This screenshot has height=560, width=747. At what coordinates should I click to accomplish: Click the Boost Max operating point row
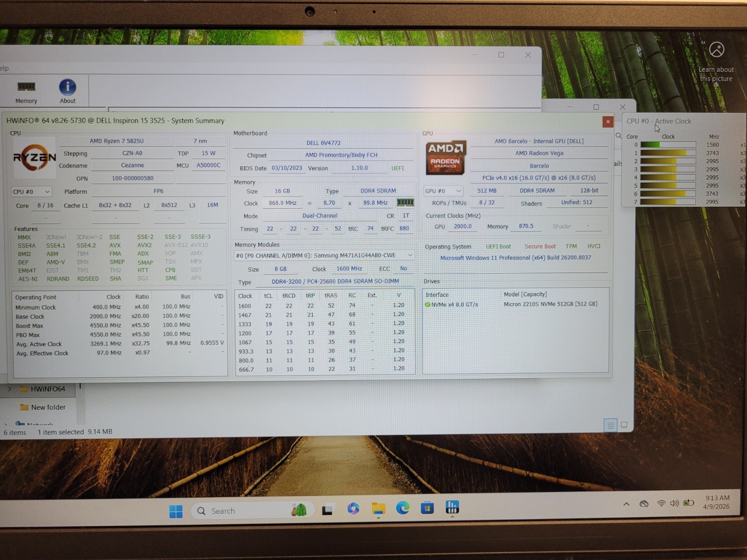120,326
